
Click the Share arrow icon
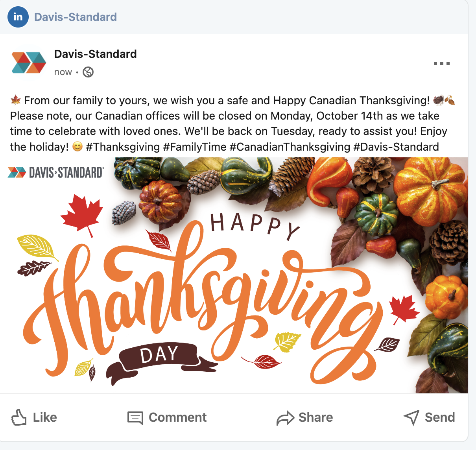click(x=285, y=418)
